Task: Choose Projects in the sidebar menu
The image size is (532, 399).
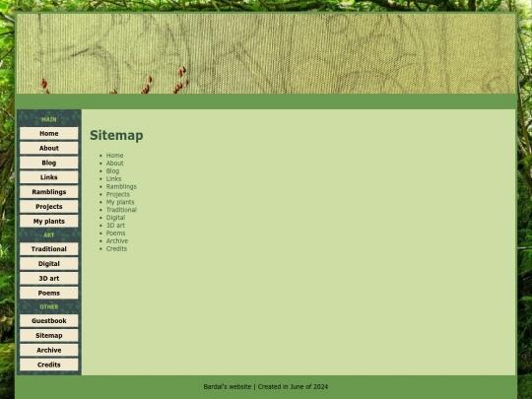Action: pyautogui.click(x=49, y=207)
